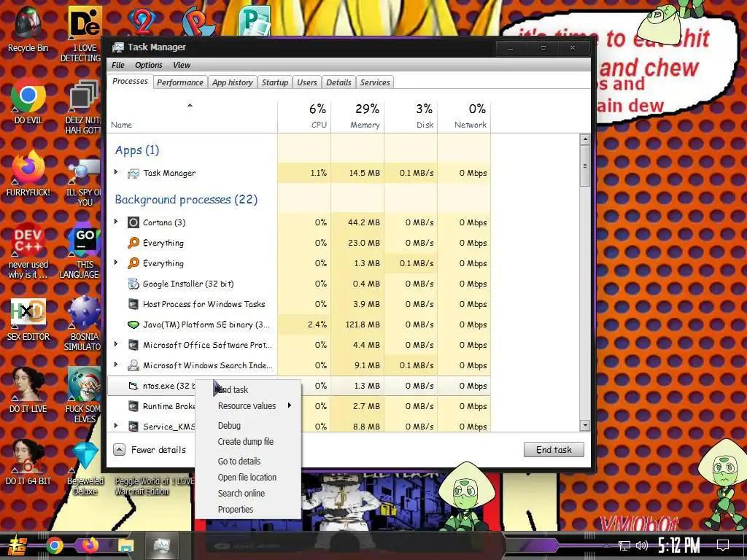Click the volume speaker tray icon
The width and height of the screenshot is (747, 560).
click(642, 545)
